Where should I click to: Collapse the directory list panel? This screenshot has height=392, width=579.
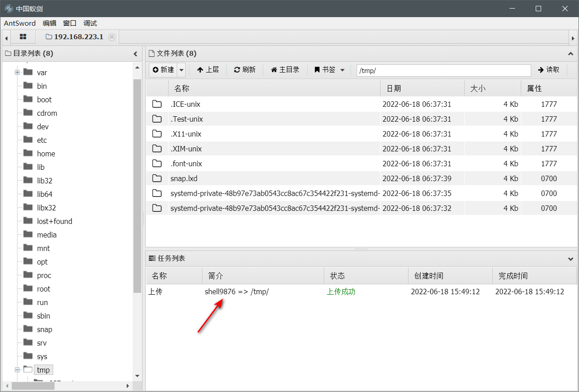click(x=135, y=54)
